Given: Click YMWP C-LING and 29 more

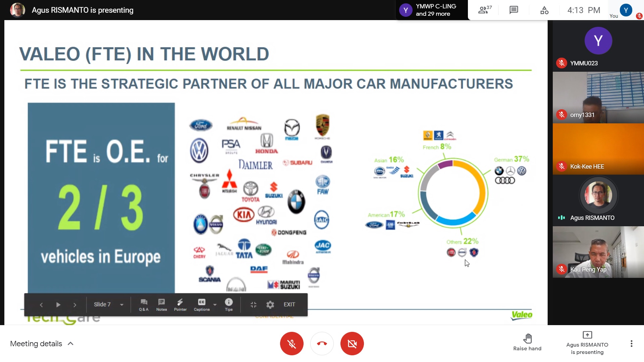Looking at the screenshot, I should point(432,10).
